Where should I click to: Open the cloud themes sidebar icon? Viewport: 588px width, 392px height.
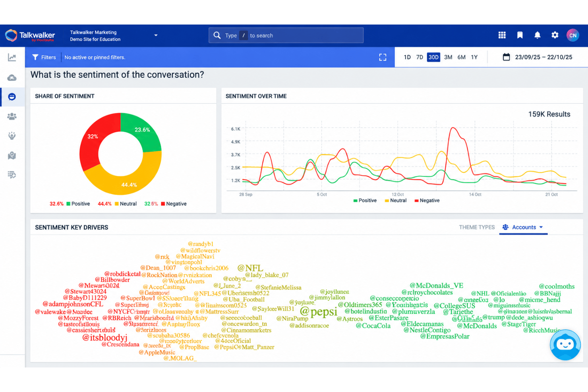[12, 77]
